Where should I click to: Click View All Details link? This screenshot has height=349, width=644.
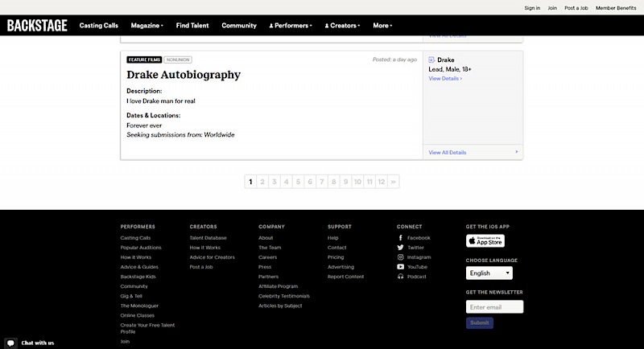click(x=447, y=152)
